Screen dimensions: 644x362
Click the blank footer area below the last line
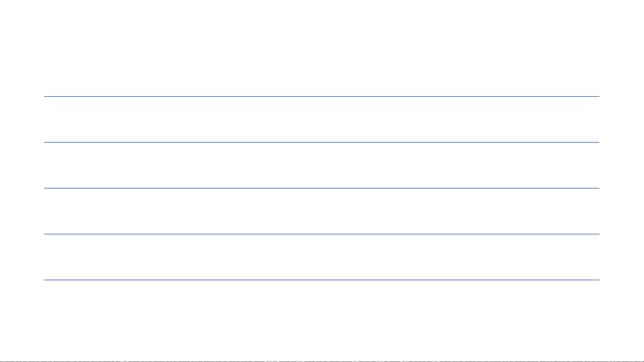[322, 321]
